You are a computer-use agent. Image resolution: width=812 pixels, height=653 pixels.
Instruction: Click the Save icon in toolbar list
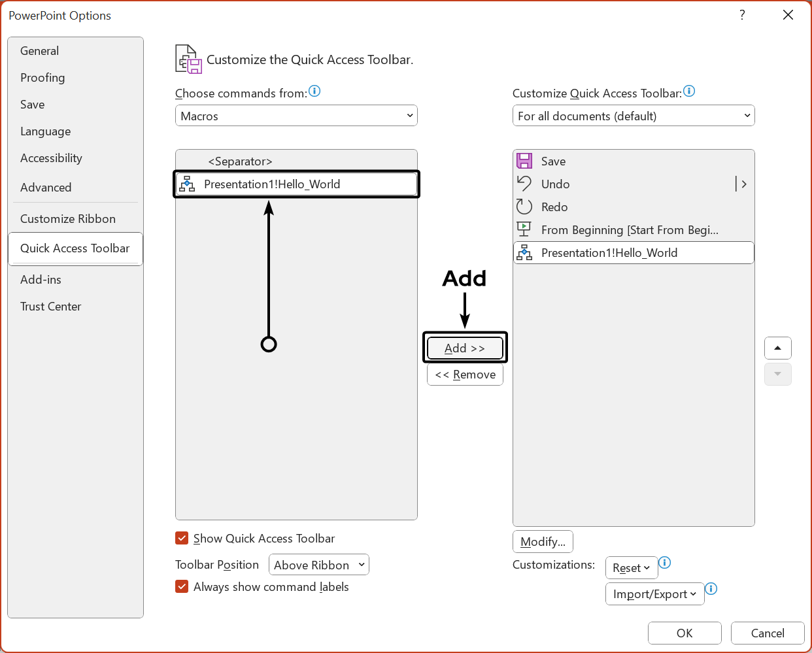524,161
